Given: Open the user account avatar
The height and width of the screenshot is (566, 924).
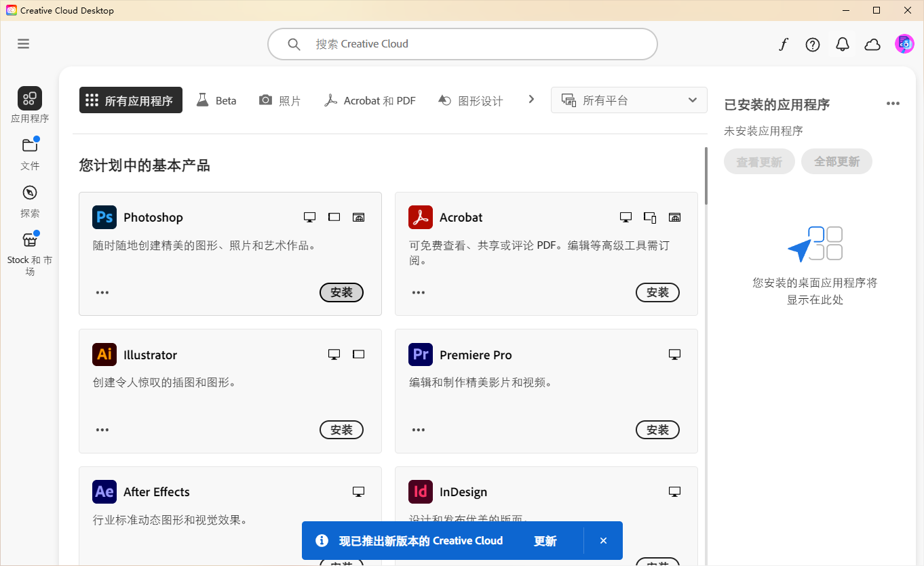Looking at the screenshot, I should pos(904,44).
